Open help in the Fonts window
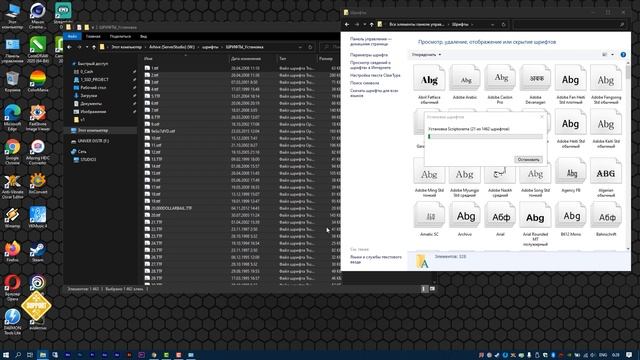 [x=623, y=55]
